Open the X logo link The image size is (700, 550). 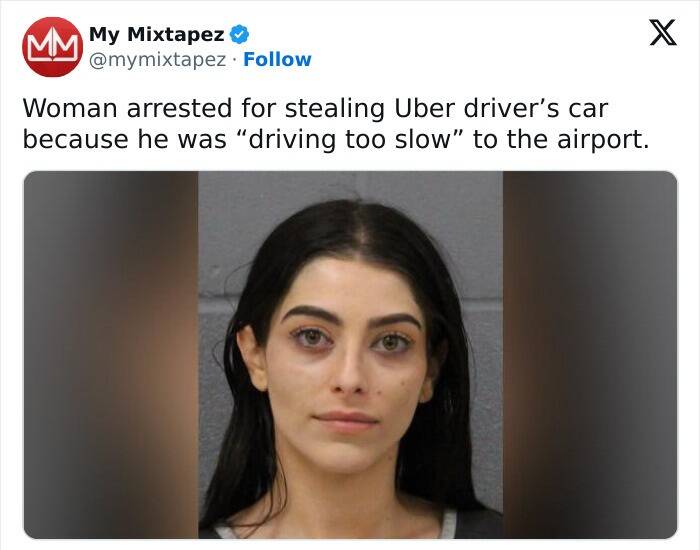[x=663, y=33]
